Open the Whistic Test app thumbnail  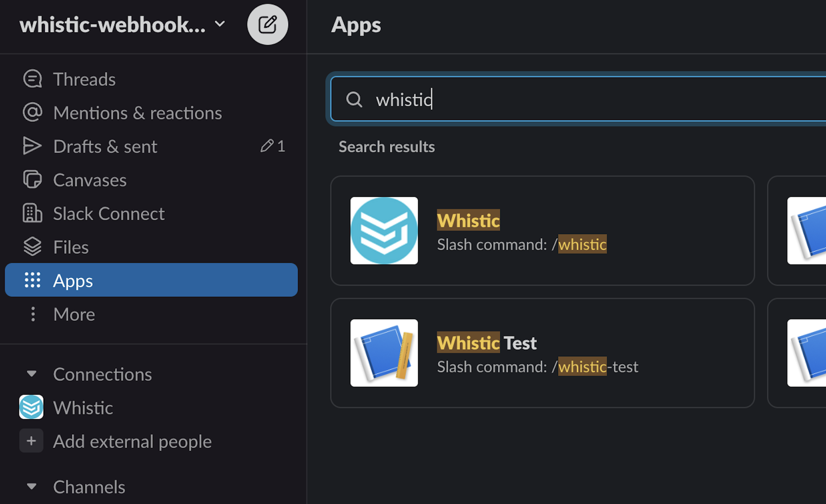point(384,353)
